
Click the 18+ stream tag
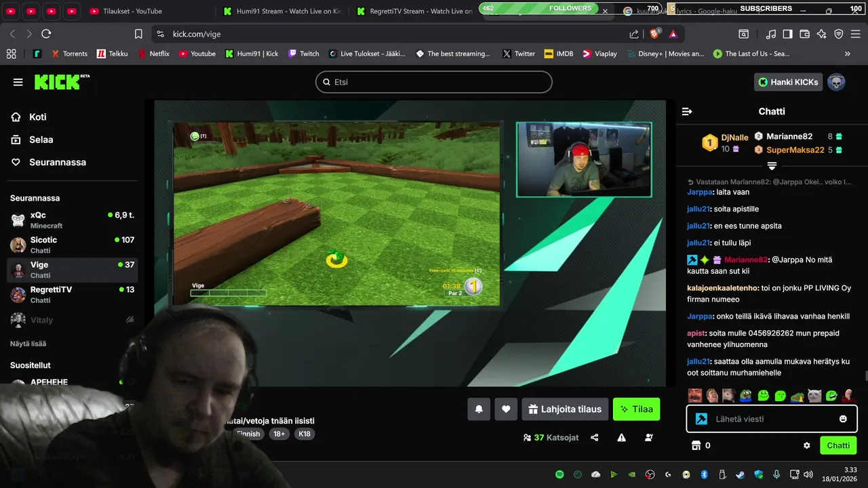[x=279, y=434]
